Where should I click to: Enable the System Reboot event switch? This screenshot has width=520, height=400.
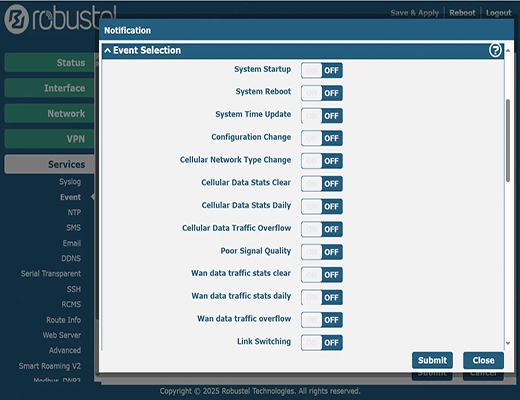322,93
